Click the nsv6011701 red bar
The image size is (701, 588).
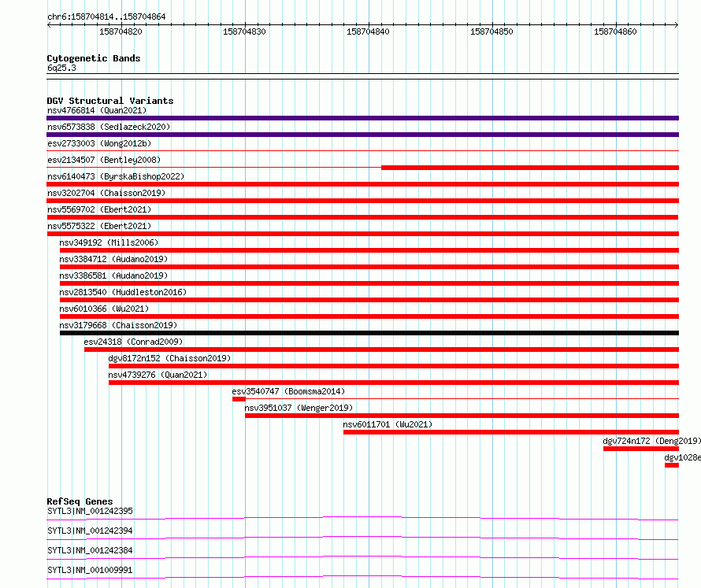click(511, 432)
